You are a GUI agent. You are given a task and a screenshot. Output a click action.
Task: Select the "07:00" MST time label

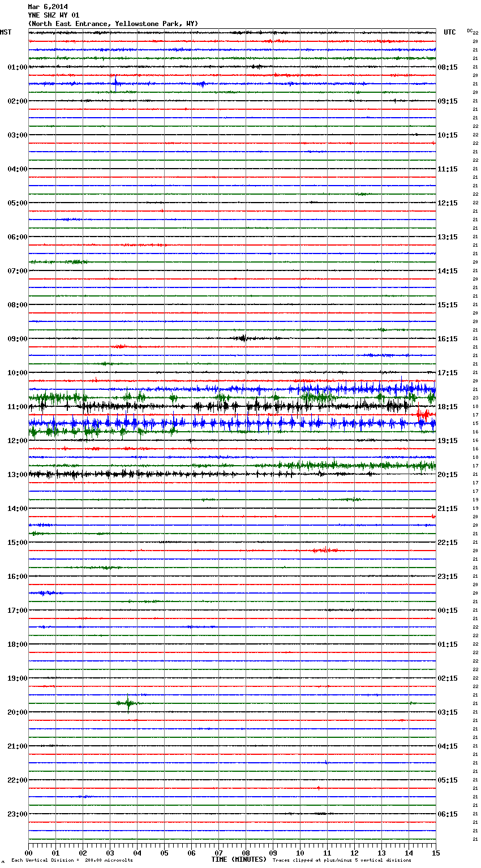click(x=18, y=271)
